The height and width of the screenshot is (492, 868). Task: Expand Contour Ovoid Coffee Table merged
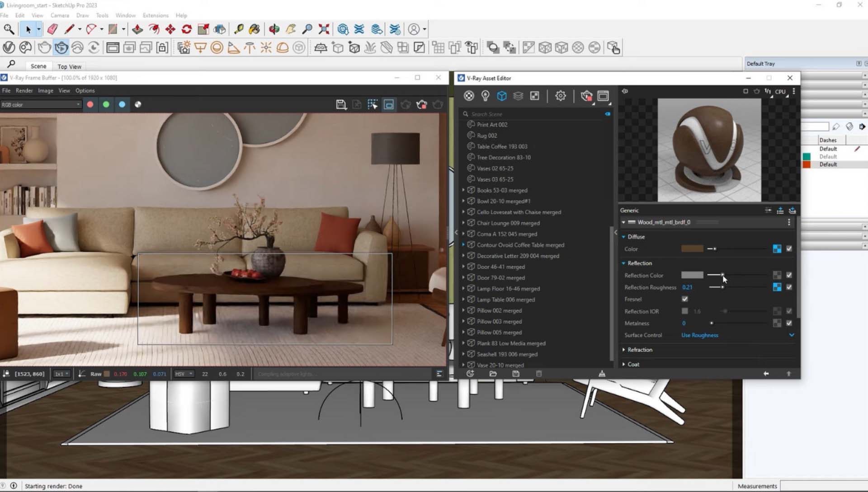463,245
